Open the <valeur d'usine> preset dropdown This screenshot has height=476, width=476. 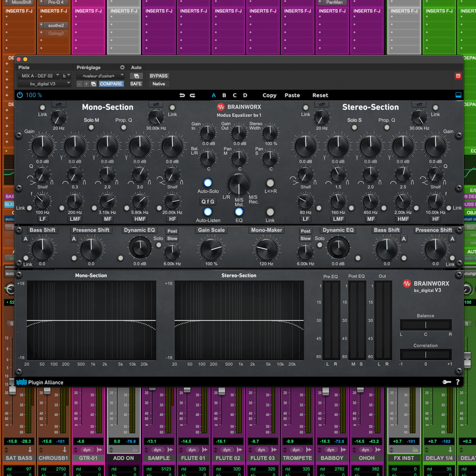point(100,76)
